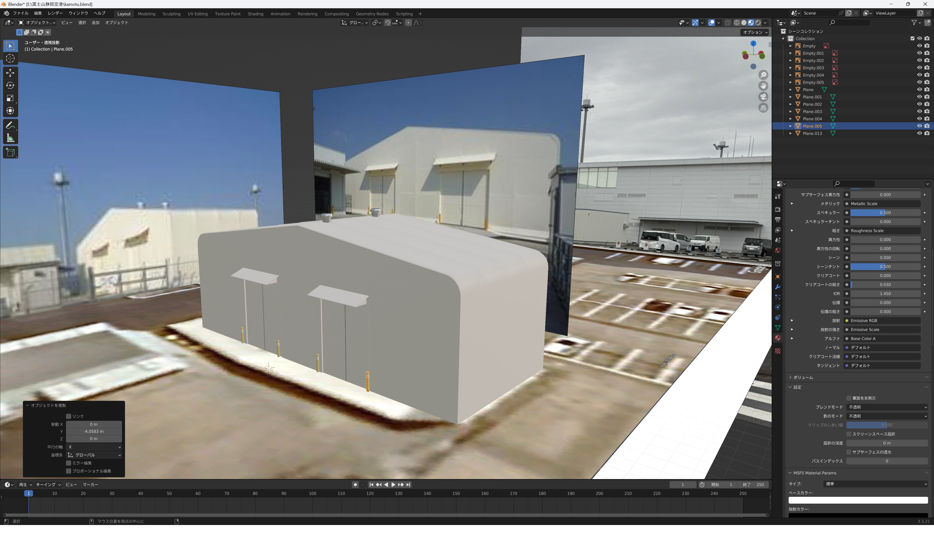The height and width of the screenshot is (560, 934).
Task: Switch to the Shading workspace tab
Action: [255, 14]
